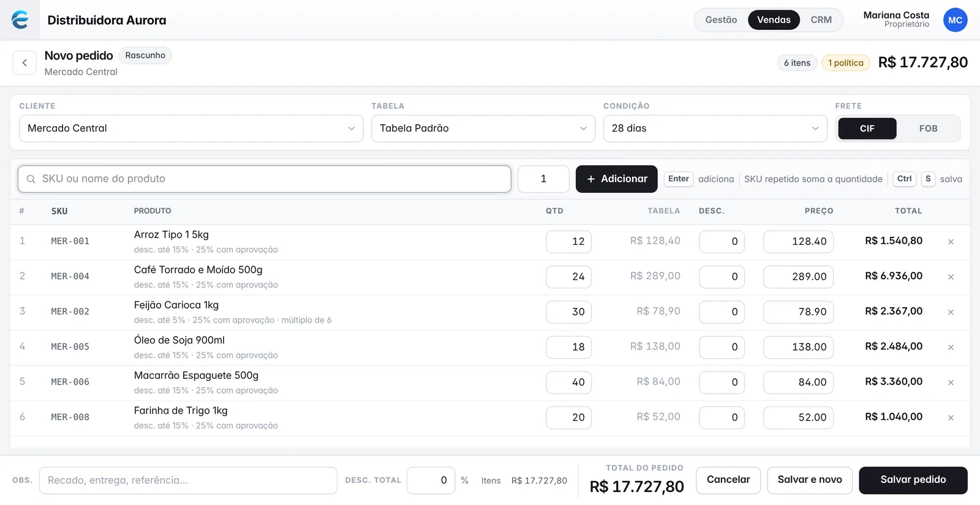Switch freight to FOB
Viewport: 980px width, 505px height.
point(928,129)
